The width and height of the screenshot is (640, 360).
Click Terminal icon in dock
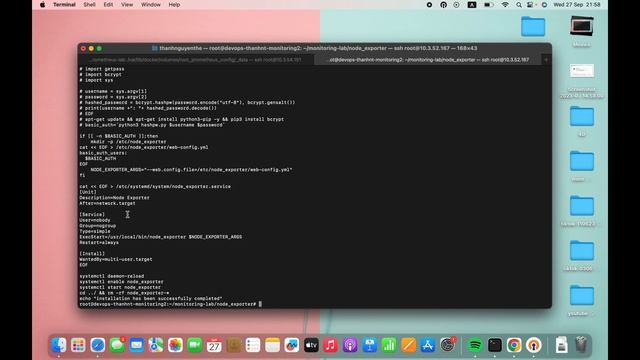494,345
